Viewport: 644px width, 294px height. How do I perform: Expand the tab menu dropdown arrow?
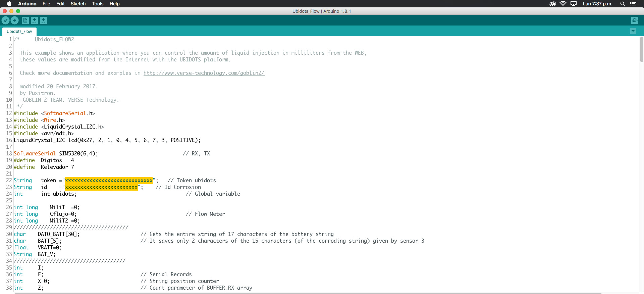click(633, 31)
